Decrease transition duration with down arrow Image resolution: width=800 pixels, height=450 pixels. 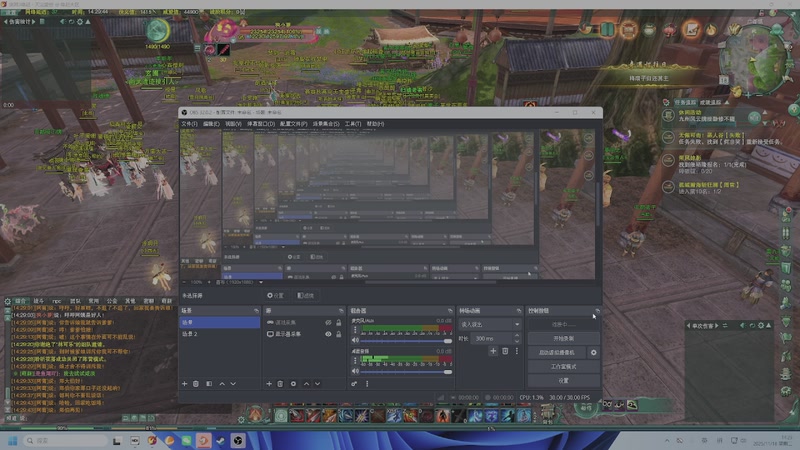click(x=517, y=341)
